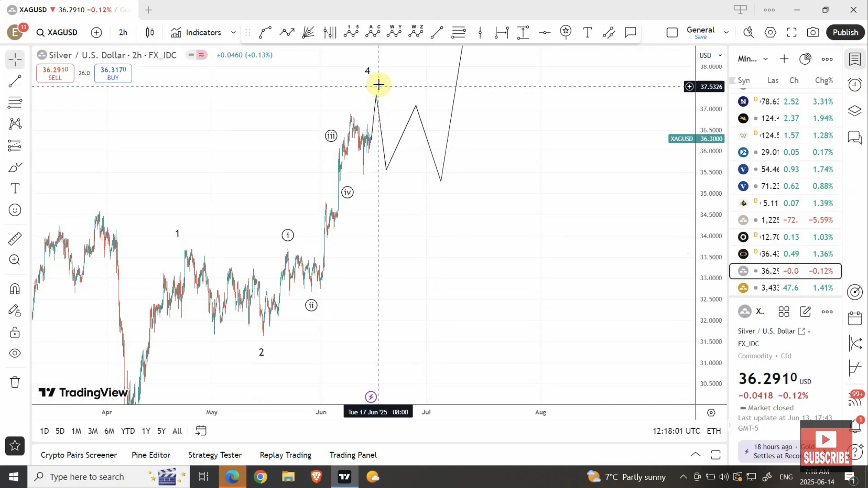Select the Elliott correction A-C wave tool
The height and width of the screenshot is (488, 868).
pos(373,32)
